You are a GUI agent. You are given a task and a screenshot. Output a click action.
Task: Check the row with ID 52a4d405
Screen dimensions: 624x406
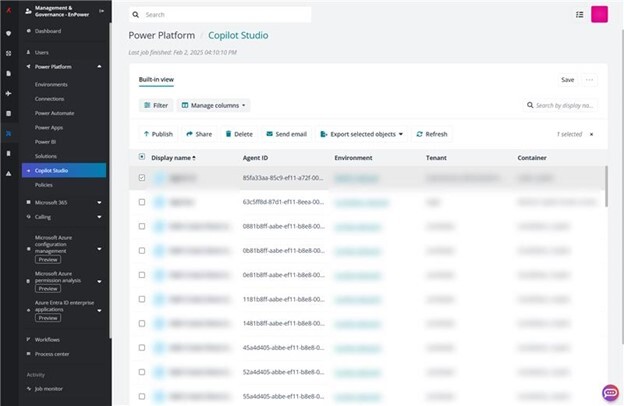point(142,372)
